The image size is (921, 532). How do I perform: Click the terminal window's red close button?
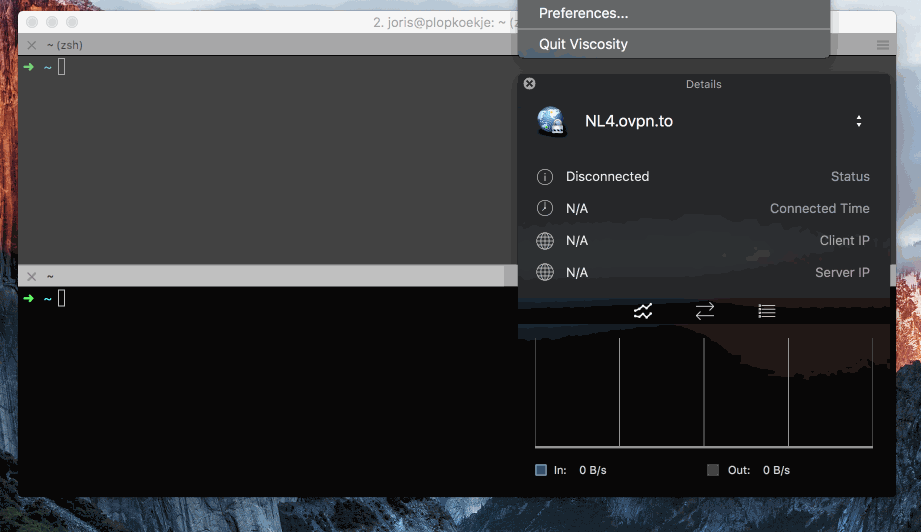[x=32, y=22]
